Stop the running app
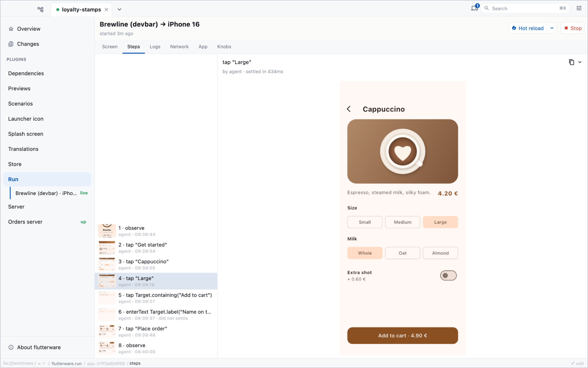 point(573,28)
